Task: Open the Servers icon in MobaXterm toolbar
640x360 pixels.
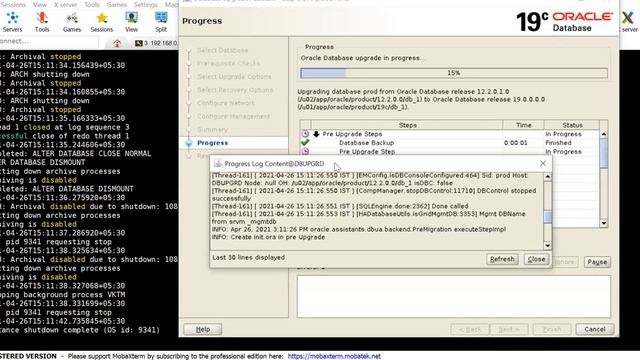Action: click(12, 22)
